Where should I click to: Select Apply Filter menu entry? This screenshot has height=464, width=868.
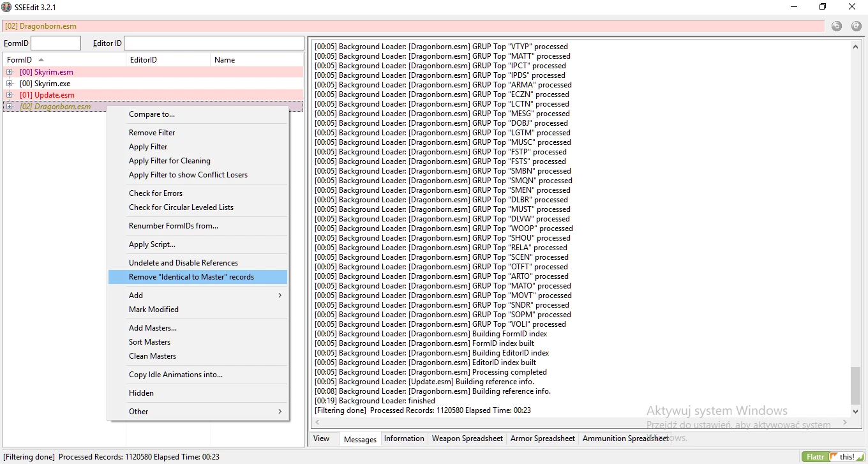198,147
